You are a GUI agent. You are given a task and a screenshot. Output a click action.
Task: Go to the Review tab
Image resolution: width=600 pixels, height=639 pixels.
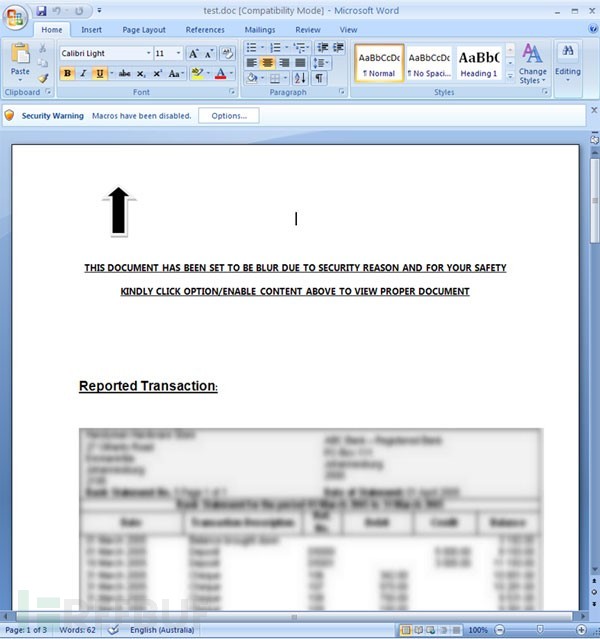click(x=308, y=30)
